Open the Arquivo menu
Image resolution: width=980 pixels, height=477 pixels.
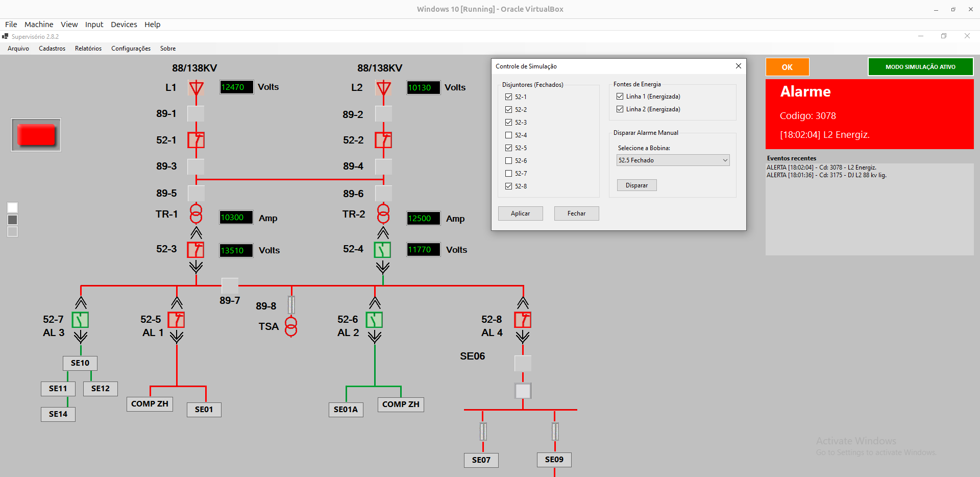(18, 49)
